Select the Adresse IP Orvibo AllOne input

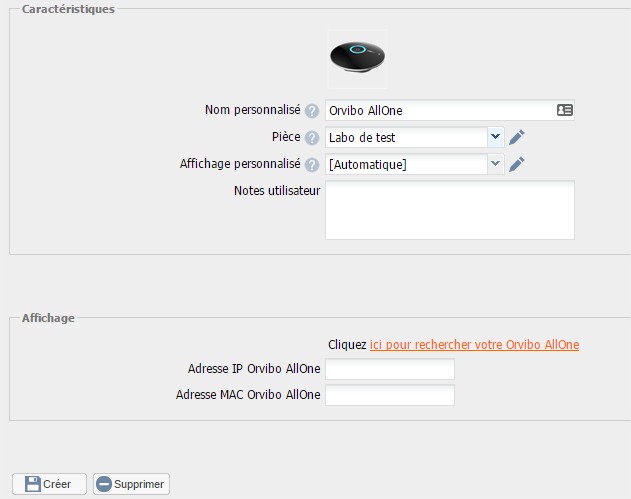[390, 369]
